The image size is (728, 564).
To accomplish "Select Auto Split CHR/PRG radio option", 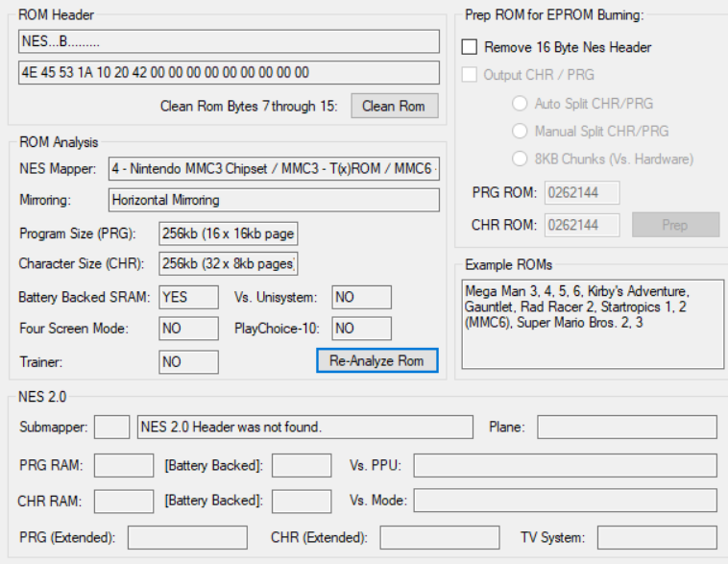I will coord(520,103).
